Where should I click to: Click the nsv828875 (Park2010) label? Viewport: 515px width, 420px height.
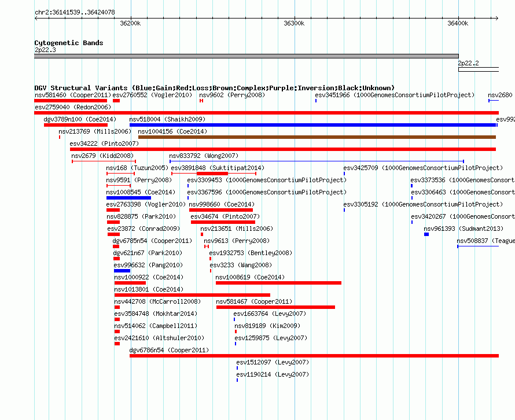(x=141, y=217)
